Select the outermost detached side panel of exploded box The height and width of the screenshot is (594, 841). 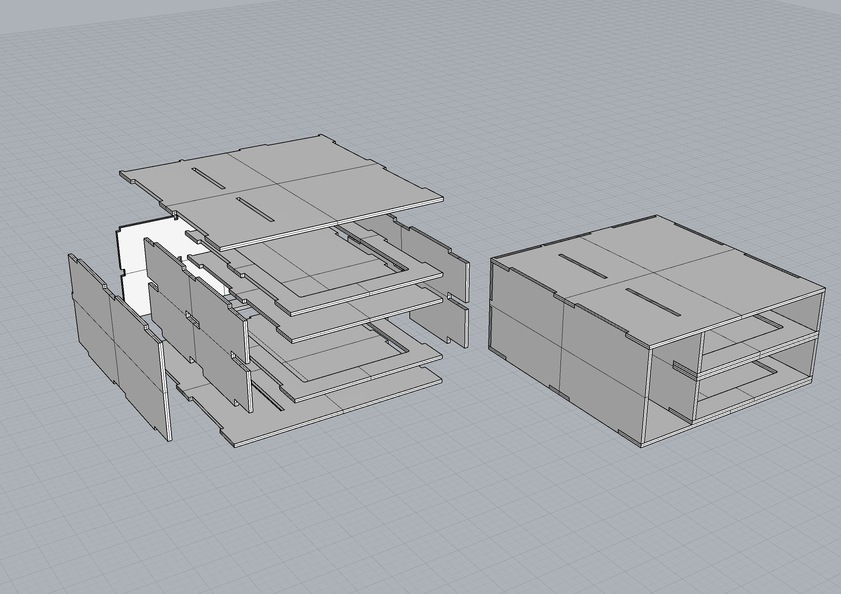coord(119,346)
